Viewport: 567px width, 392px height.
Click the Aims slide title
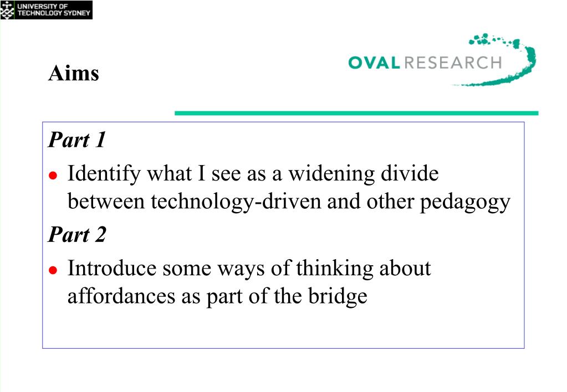pyautogui.click(x=73, y=73)
